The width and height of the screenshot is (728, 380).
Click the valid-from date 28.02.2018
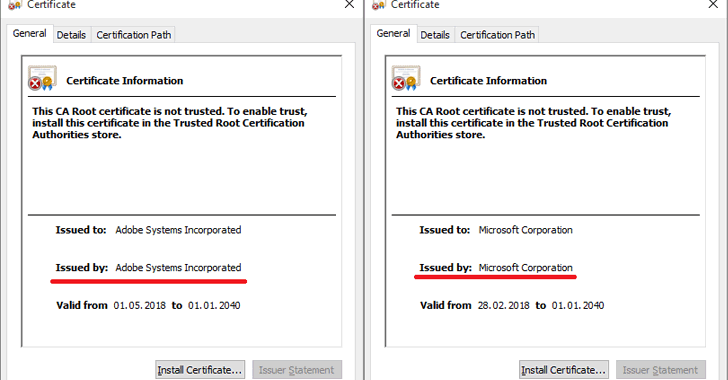pos(504,305)
